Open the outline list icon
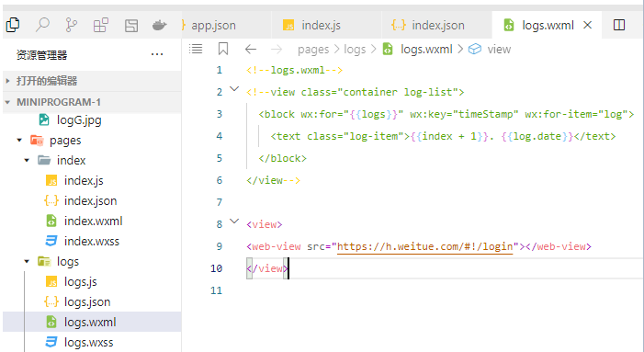The width and height of the screenshot is (644, 352). [x=196, y=49]
